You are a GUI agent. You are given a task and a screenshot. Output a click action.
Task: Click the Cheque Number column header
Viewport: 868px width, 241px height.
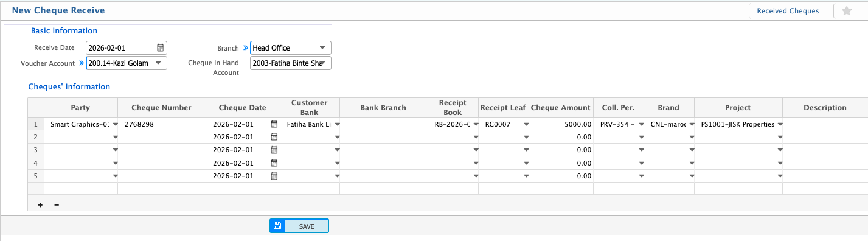162,108
